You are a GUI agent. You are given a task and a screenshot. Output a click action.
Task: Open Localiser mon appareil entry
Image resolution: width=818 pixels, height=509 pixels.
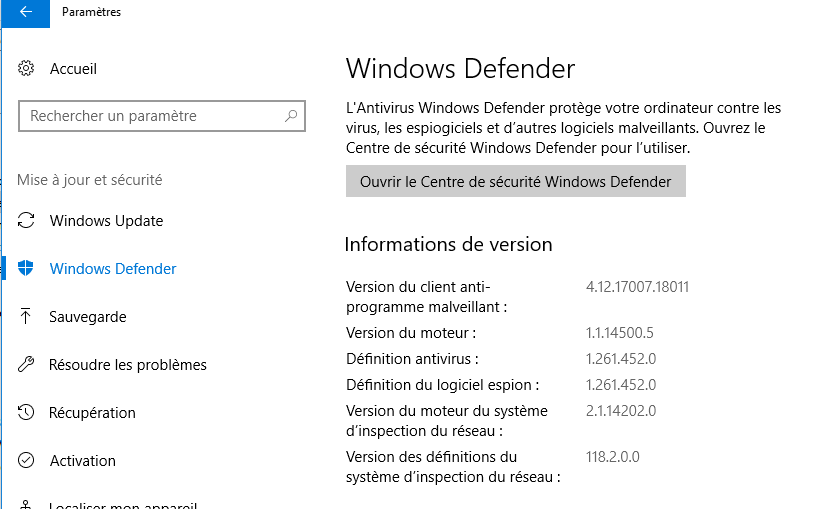tap(123, 504)
